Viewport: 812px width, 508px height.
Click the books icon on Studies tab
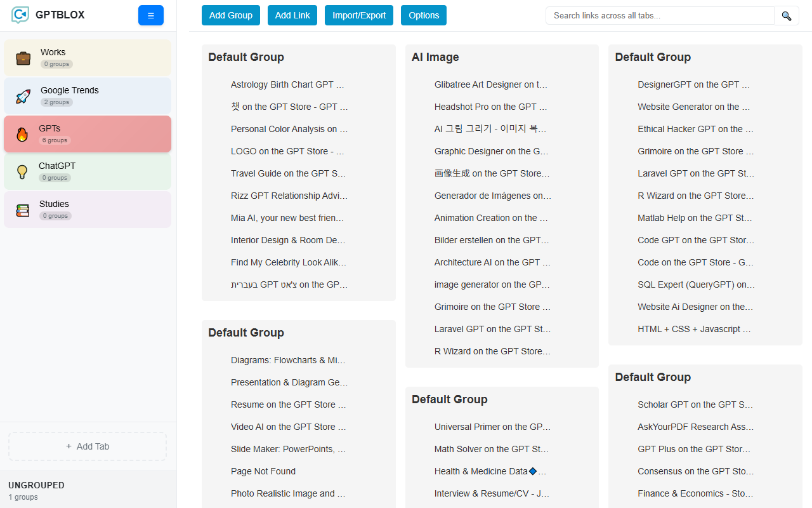coord(23,210)
